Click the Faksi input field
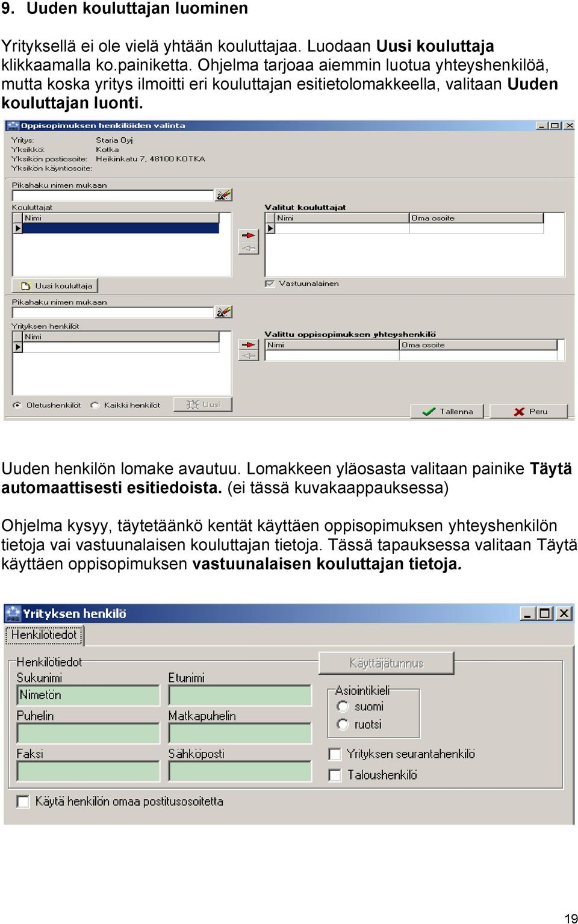 89,771
